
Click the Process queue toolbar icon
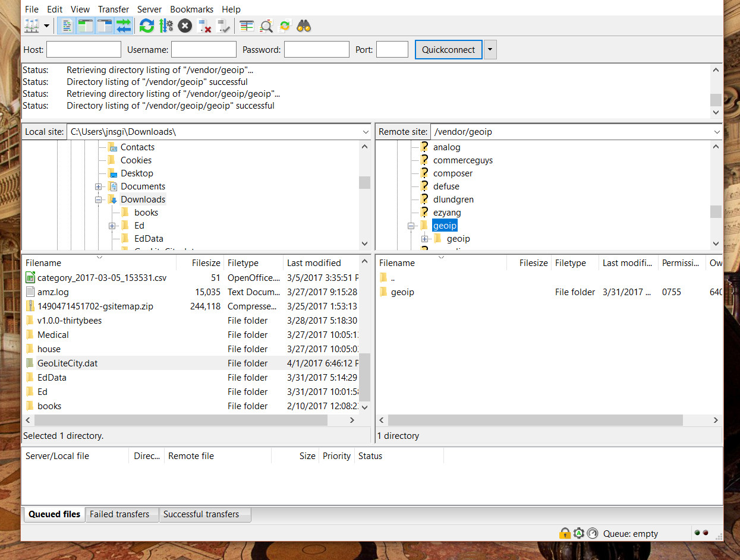(166, 26)
